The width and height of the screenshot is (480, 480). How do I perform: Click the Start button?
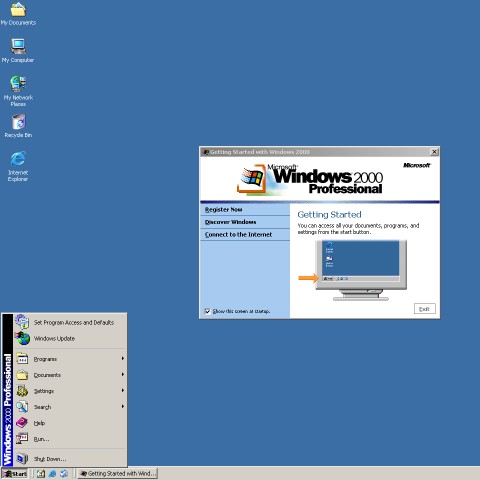[15, 474]
